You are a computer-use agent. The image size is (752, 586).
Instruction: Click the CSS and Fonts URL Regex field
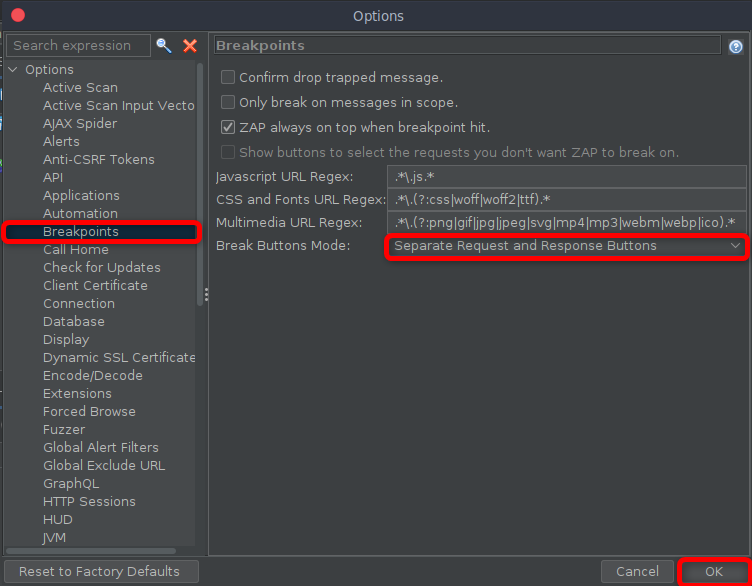[566, 199]
